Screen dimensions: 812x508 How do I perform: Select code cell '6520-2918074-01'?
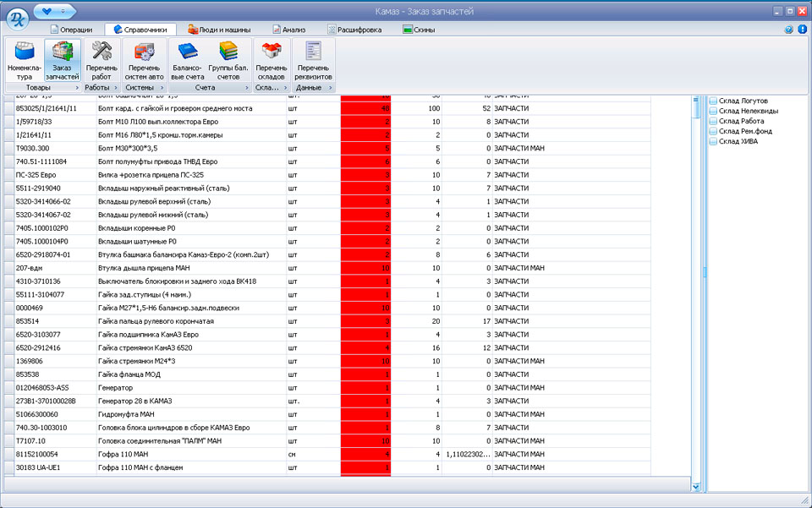tap(56, 254)
